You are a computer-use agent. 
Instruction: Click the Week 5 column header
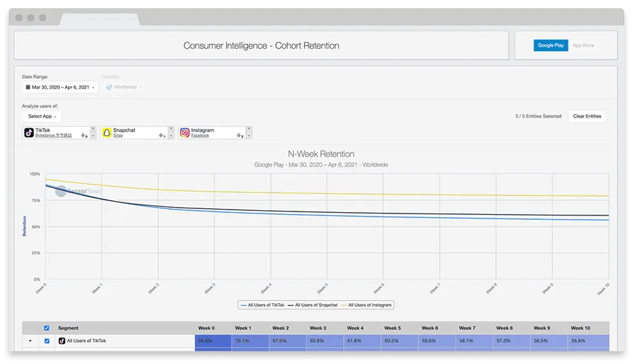pyautogui.click(x=392, y=328)
